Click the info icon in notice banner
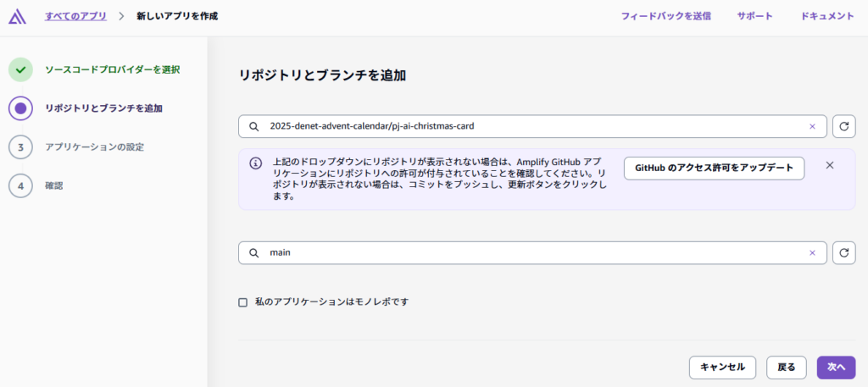The width and height of the screenshot is (868, 387). 255,163
